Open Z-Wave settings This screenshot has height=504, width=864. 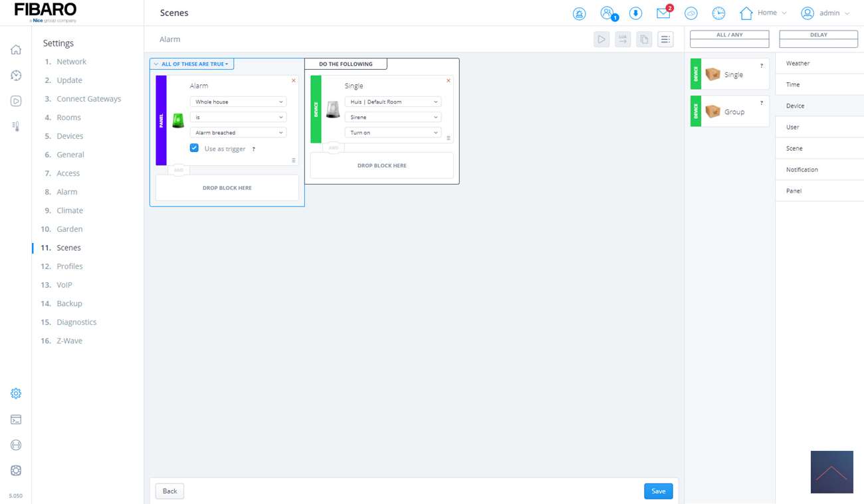[x=69, y=341]
